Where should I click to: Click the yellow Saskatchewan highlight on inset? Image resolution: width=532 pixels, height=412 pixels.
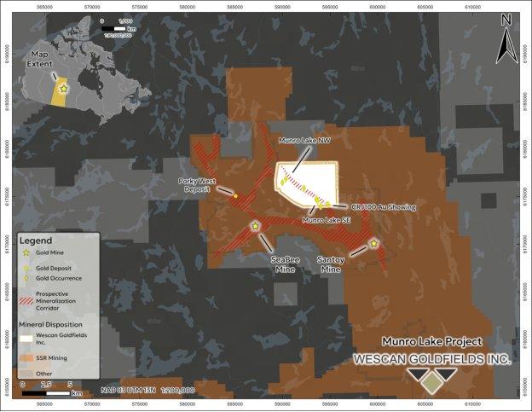pyautogui.click(x=59, y=92)
